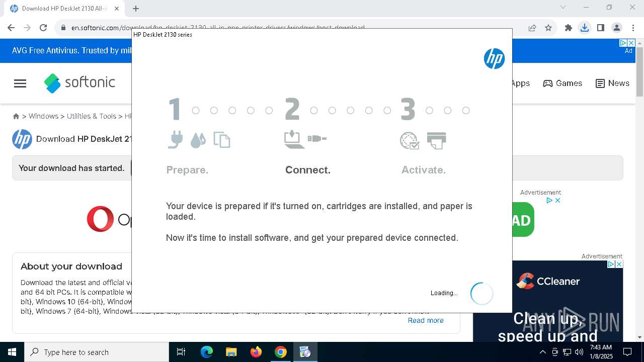
Task: Click the home breadcrumb icon
Action: [x=16, y=116]
